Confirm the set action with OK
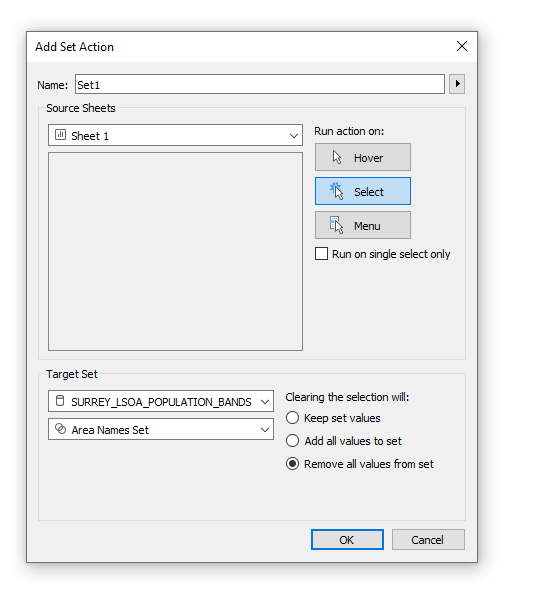This screenshot has height=601, width=538. point(347,540)
